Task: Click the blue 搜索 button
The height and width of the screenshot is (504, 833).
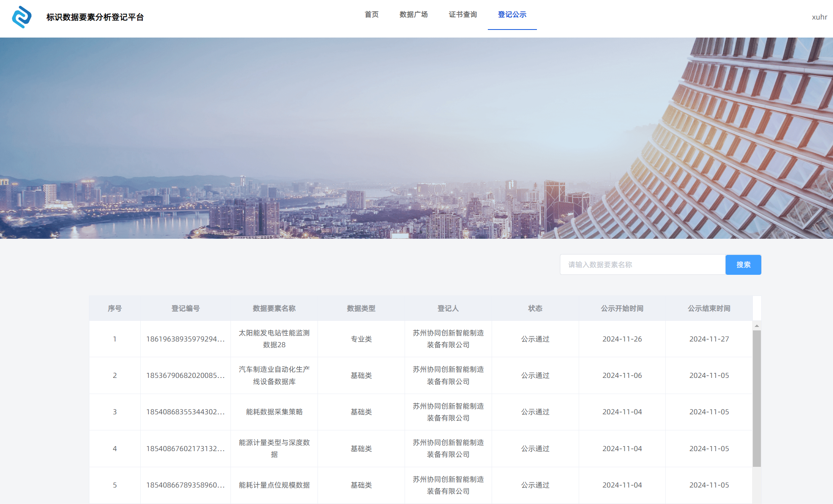Action: [x=743, y=264]
